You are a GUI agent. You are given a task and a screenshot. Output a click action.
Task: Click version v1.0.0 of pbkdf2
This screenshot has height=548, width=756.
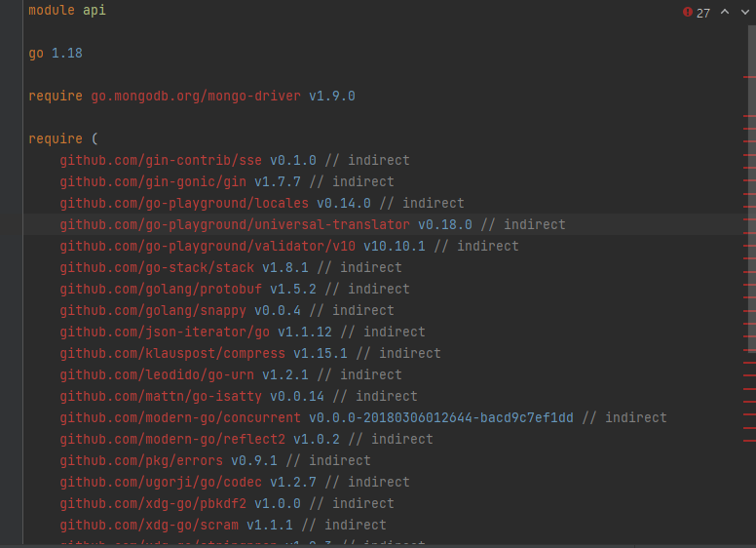click(x=278, y=503)
